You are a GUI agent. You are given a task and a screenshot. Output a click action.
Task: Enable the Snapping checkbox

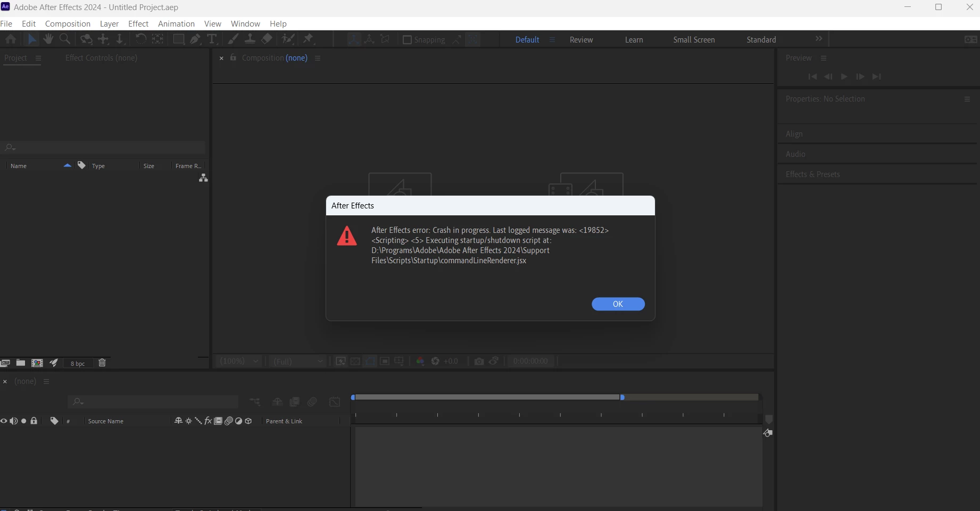[x=407, y=40]
